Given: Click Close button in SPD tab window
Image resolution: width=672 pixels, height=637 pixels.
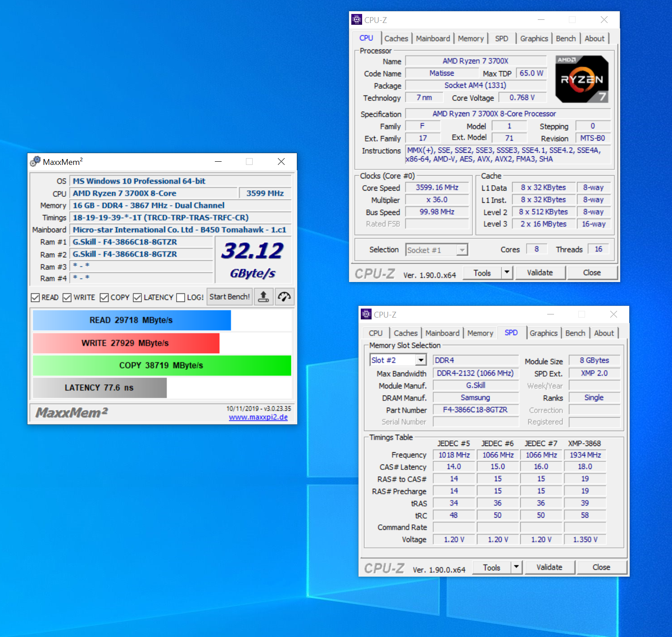Looking at the screenshot, I should (x=601, y=567).
